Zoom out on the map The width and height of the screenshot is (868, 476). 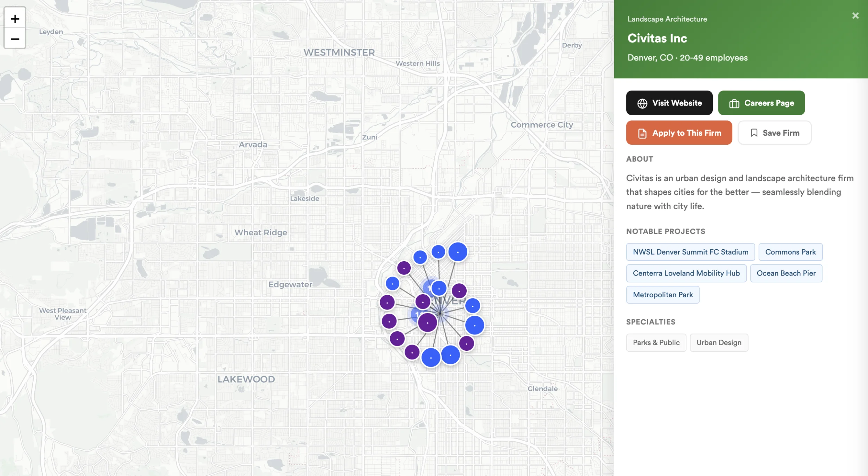click(x=15, y=39)
